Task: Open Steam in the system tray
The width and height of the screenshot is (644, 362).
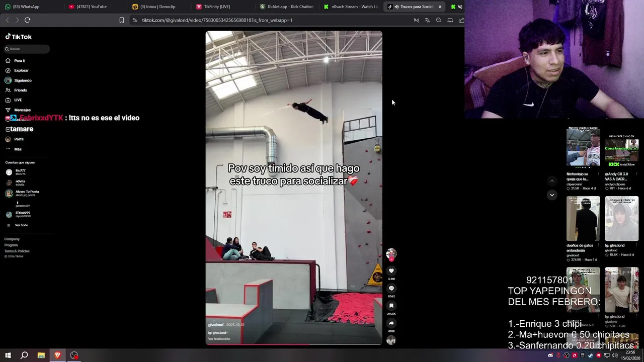Action: pyautogui.click(x=591, y=355)
